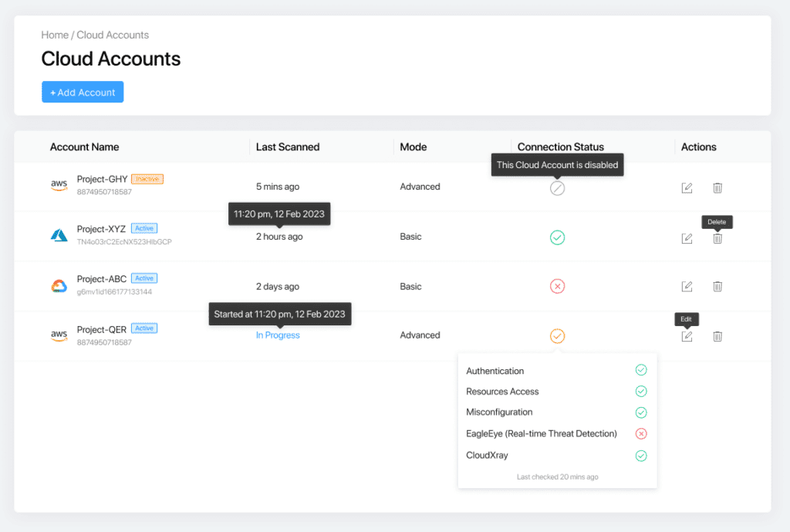Viewport: 790px width, 532px height.
Task: Click Misconfiguration green check icon
Action: (x=641, y=412)
